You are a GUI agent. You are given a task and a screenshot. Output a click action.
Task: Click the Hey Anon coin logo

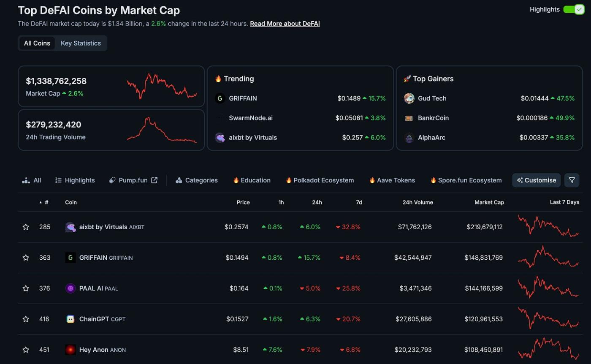click(70, 350)
